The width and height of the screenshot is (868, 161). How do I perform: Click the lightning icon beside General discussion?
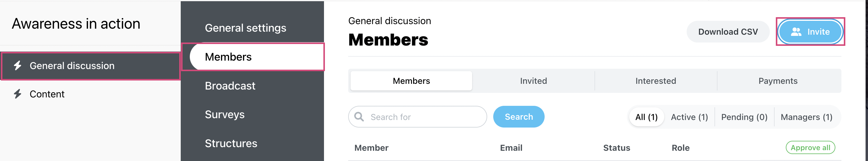click(x=18, y=65)
